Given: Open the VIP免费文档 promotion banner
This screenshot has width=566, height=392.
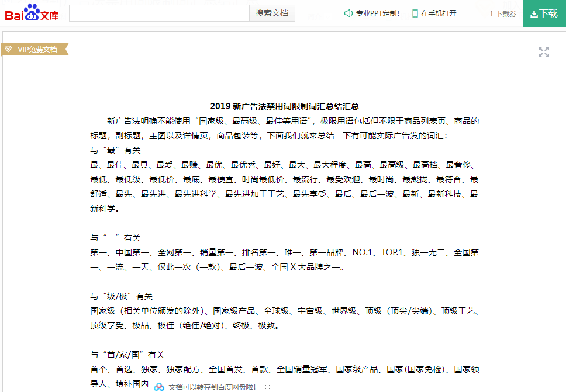Looking at the screenshot, I should (35, 50).
